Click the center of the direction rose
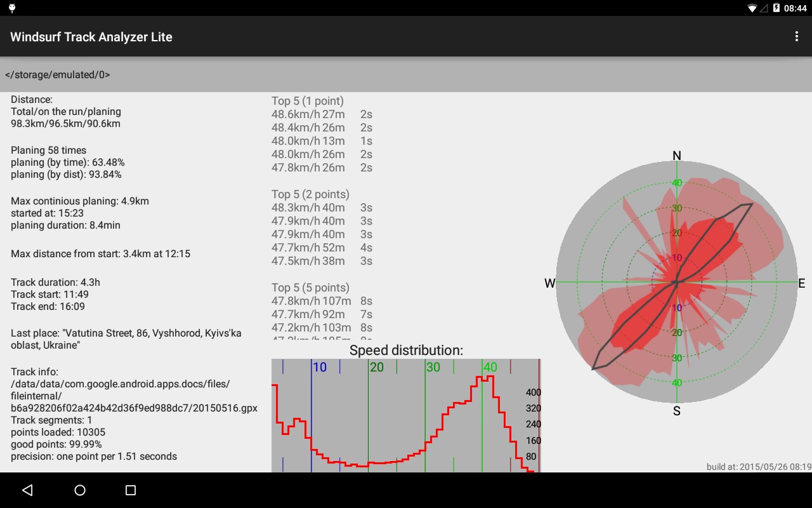This screenshot has height=508, width=812. pyautogui.click(x=677, y=282)
